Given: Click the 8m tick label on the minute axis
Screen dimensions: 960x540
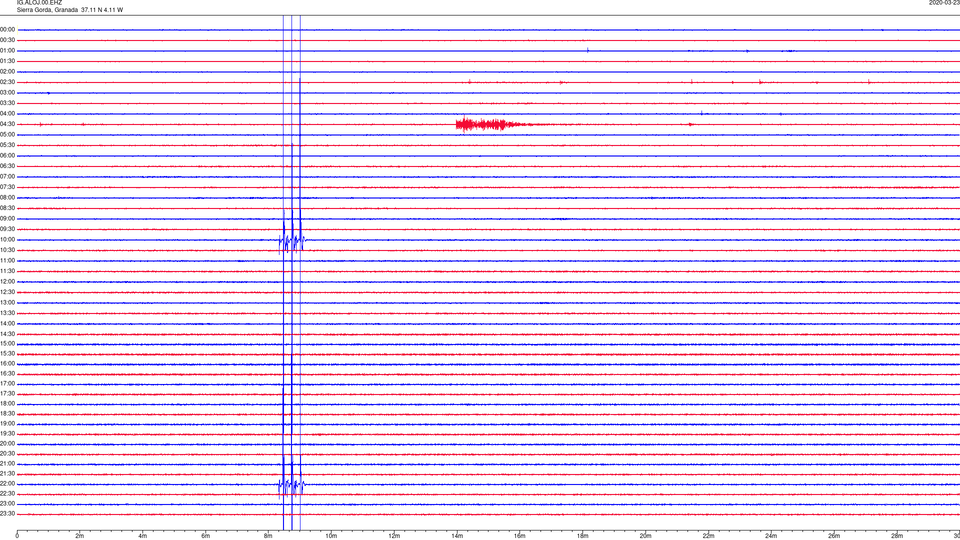Looking at the screenshot, I should (x=268, y=536).
